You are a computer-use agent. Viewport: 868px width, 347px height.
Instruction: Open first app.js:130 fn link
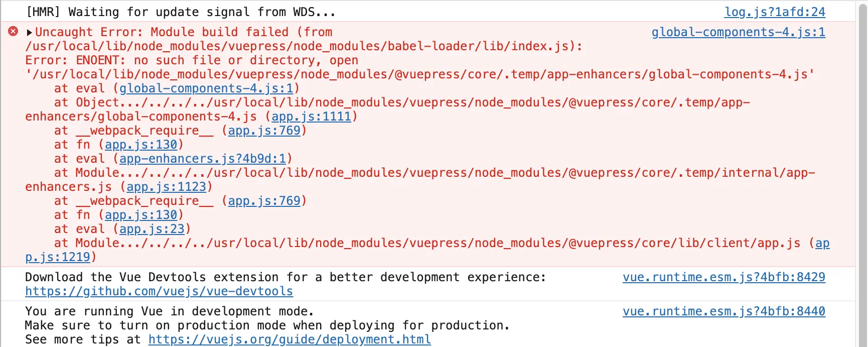pyautogui.click(x=141, y=145)
